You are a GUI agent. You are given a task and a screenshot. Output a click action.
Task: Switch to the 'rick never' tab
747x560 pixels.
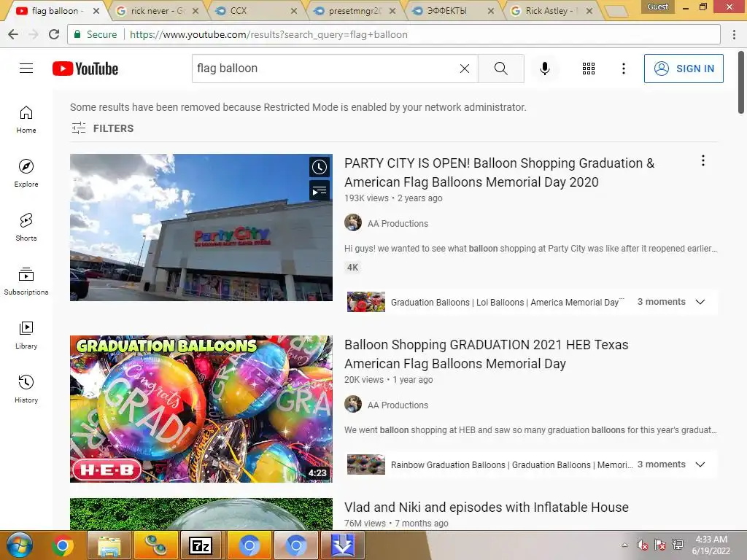[156, 10]
